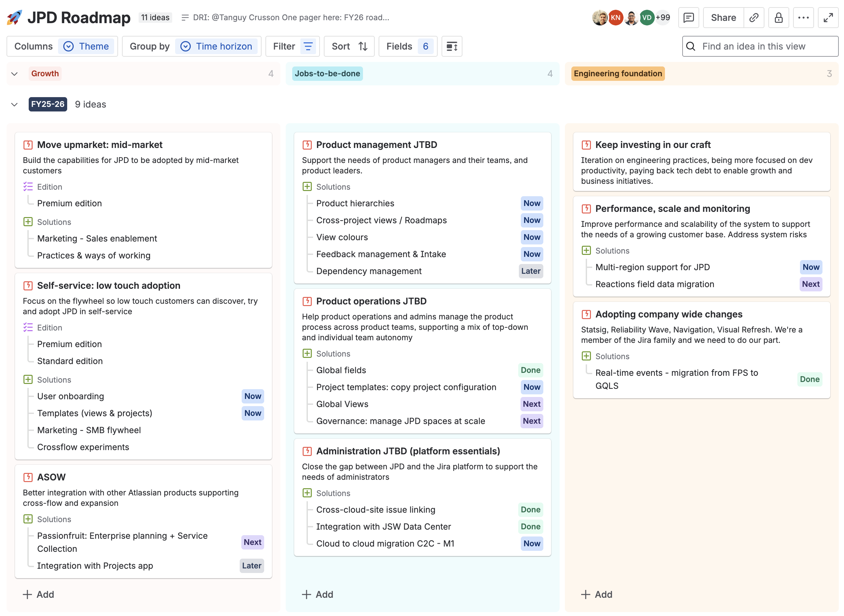Click the idea icon on Product management JTBD
The height and width of the screenshot is (616, 844).
[307, 145]
